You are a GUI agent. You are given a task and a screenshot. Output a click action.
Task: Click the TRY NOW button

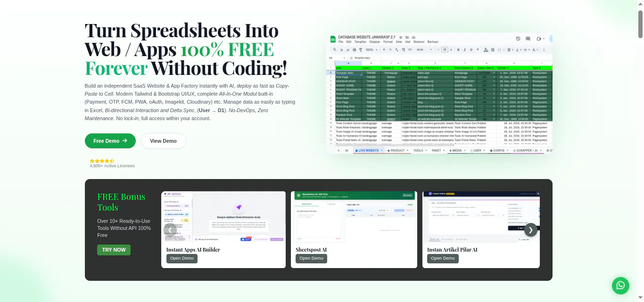(114, 250)
